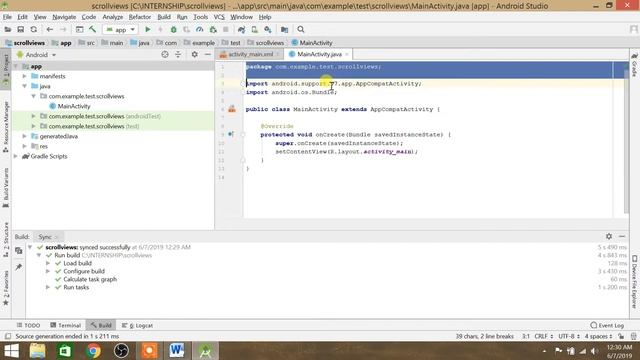Expand the manifests folder
Viewport: 640px width, 360px height.
click(24, 76)
